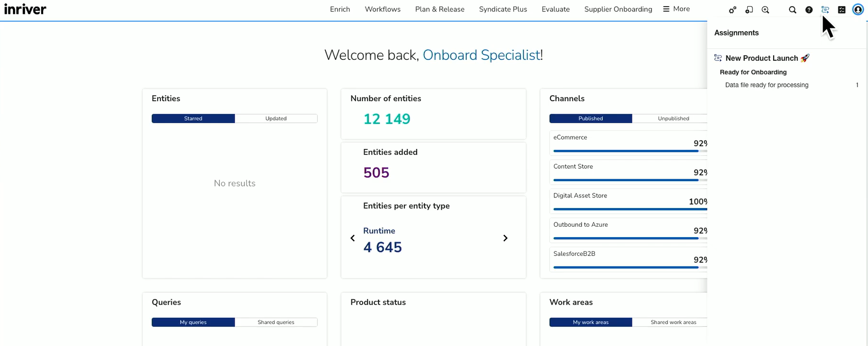Click the add-entity icon in top bar
The height and width of the screenshot is (346, 868).
749,10
